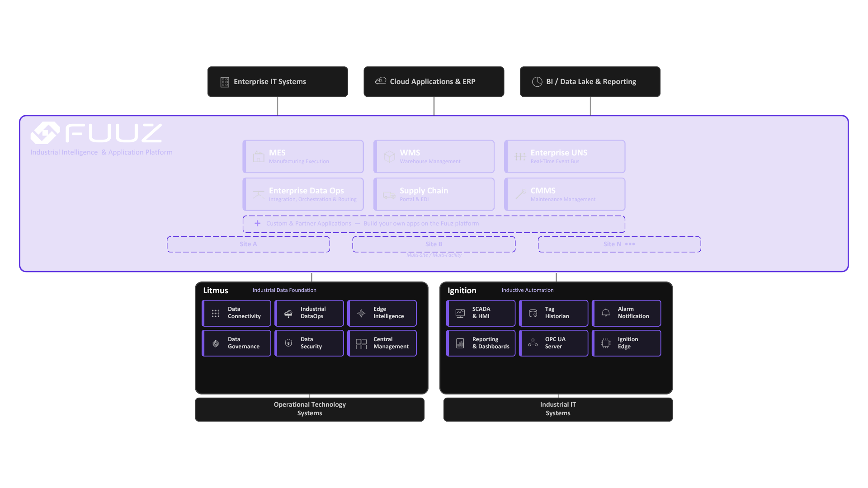The image size is (868, 488).
Task: Click the Industrial Intelligence & Application Platform tagline
Action: tap(101, 152)
